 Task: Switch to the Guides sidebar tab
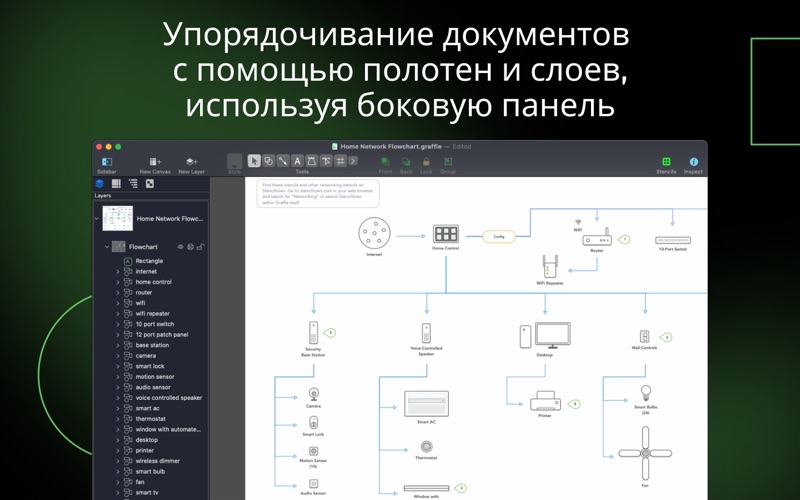tap(116, 184)
